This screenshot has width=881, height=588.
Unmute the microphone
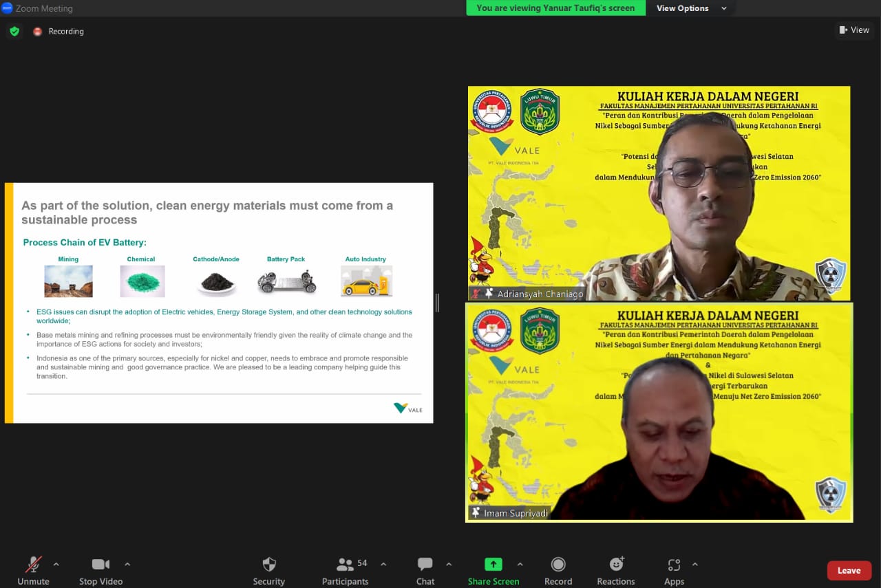[x=33, y=571]
